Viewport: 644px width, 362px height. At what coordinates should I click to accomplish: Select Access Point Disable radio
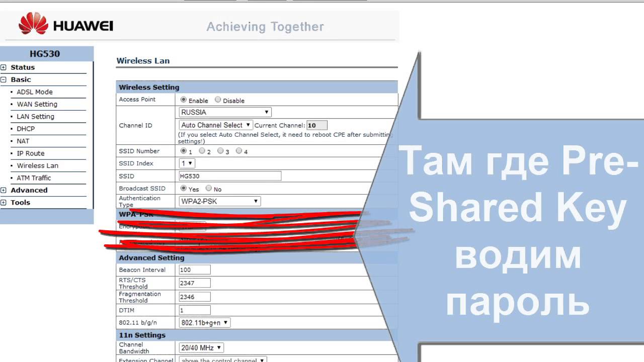click(x=218, y=100)
